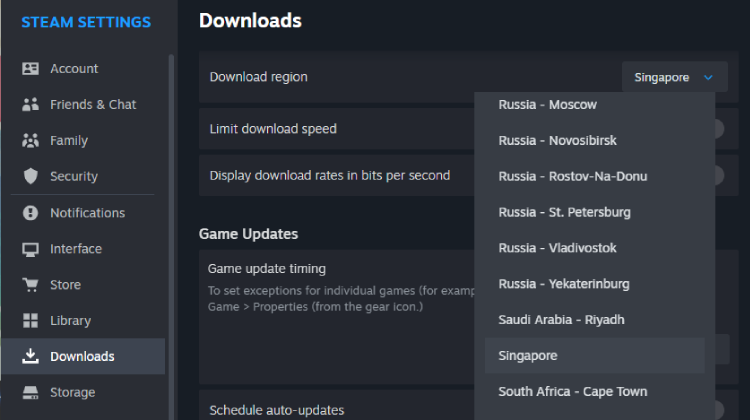Collapse the Download region dropdown showing Singapore
Viewport: 750px width, 420px height.
pyautogui.click(x=674, y=77)
